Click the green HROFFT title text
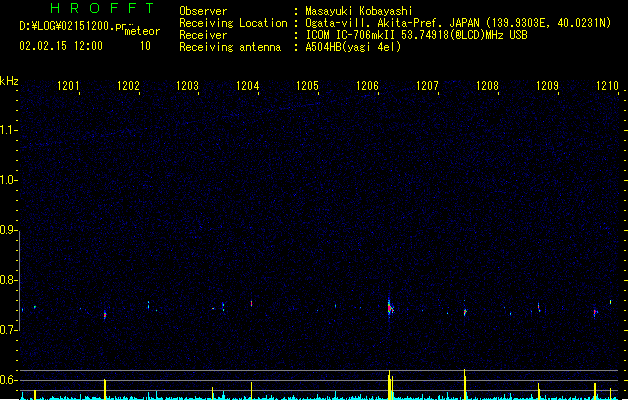629x400 pixels. click(102, 8)
